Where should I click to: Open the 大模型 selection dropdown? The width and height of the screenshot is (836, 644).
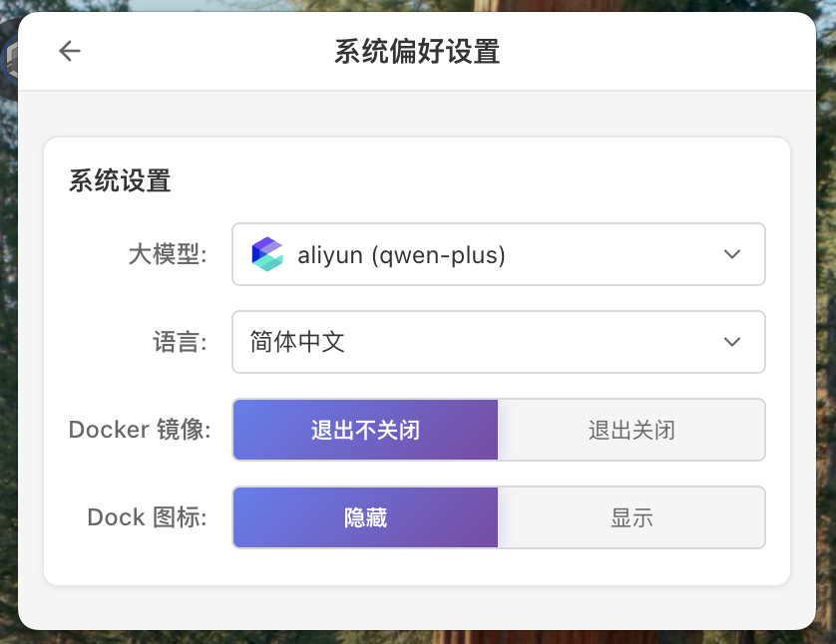pos(499,254)
